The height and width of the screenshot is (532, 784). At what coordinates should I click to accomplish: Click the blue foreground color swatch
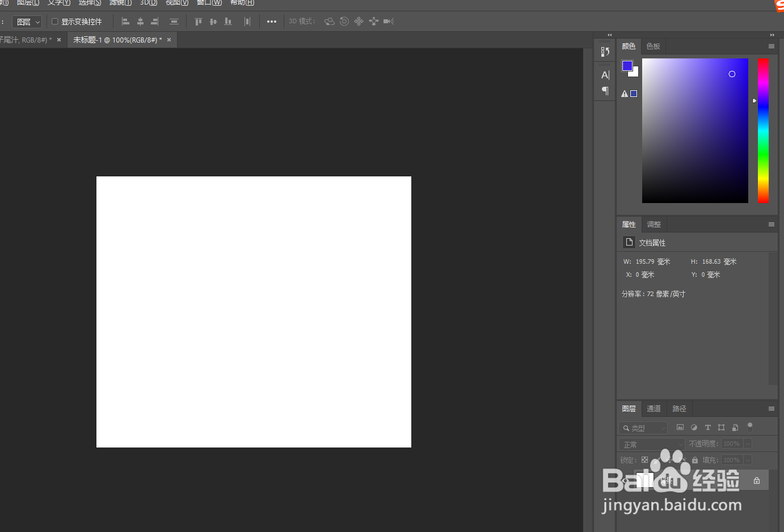(627, 66)
